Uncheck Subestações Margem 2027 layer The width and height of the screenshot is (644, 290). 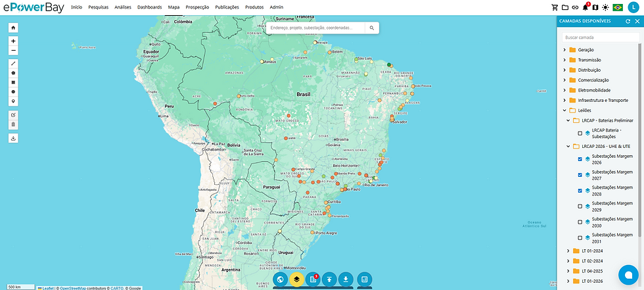[580, 175]
